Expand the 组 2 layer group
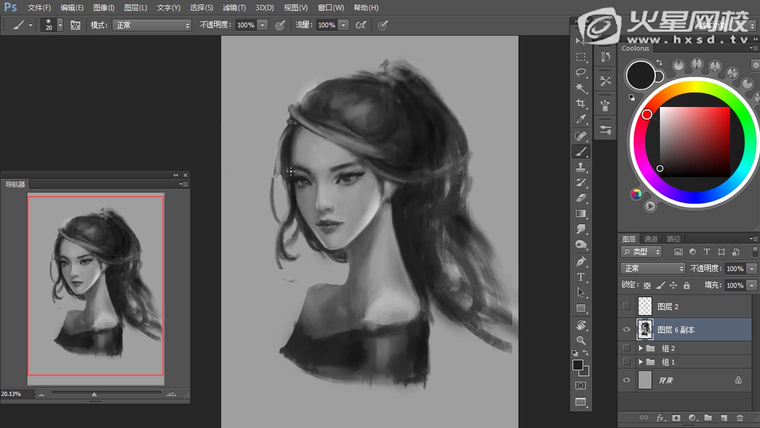The width and height of the screenshot is (760, 428). tap(639, 348)
